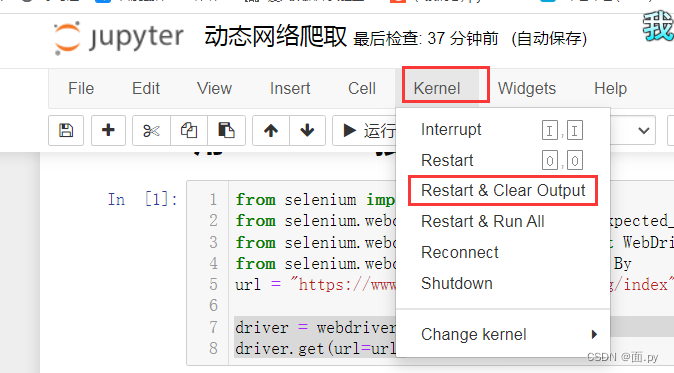The image size is (674, 373).
Task: Open the View menu
Action: 214,89
